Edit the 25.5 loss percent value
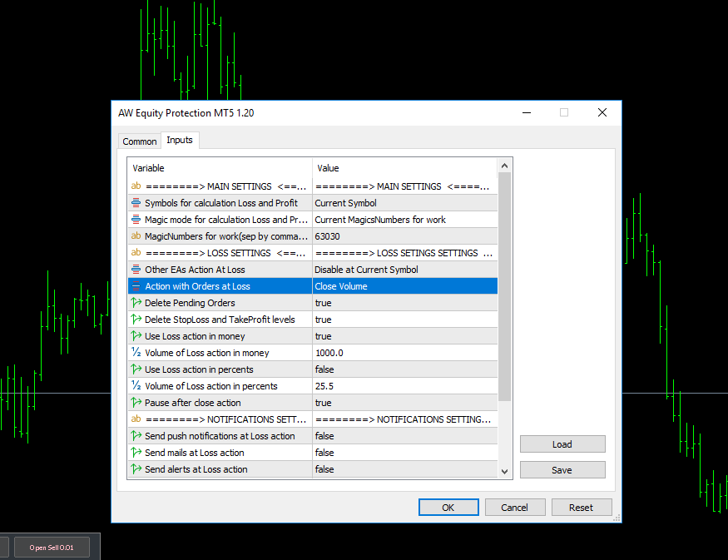This screenshot has height=560, width=728. point(405,386)
